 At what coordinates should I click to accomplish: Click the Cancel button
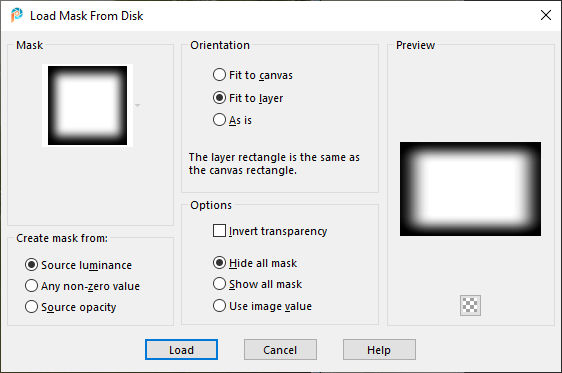pyautogui.click(x=280, y=350)
